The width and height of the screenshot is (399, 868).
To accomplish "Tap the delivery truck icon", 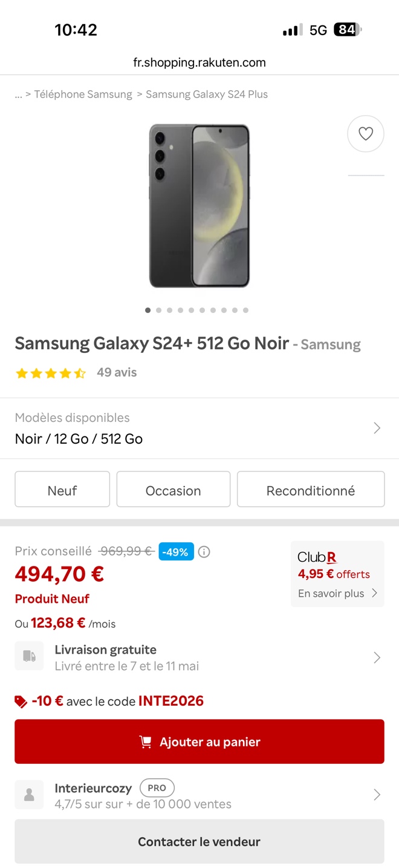I will (29, 656).
